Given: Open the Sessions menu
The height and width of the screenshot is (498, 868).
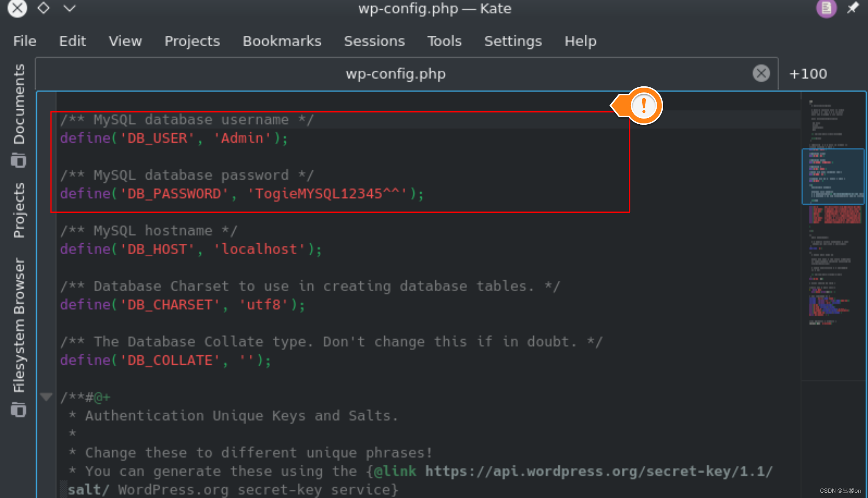Looking at the screenshot, I should 374,41.
